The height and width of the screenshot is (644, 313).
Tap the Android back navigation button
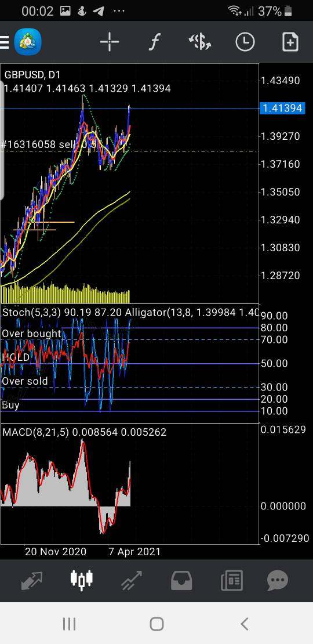tap(244, 624)
